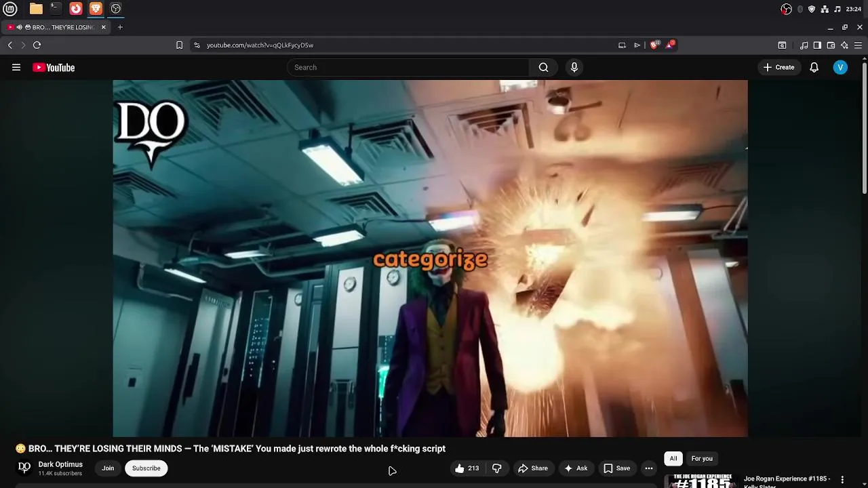Open the Linux Mint start menu
Image resolution: width=868 pixels, height=488 pixels.
click(10, 9)
